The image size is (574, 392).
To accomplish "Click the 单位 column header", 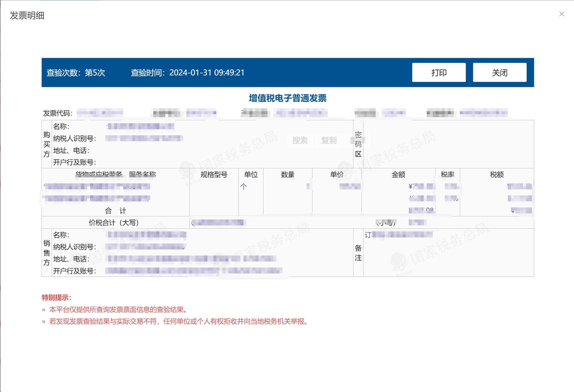I will (251, 175).
